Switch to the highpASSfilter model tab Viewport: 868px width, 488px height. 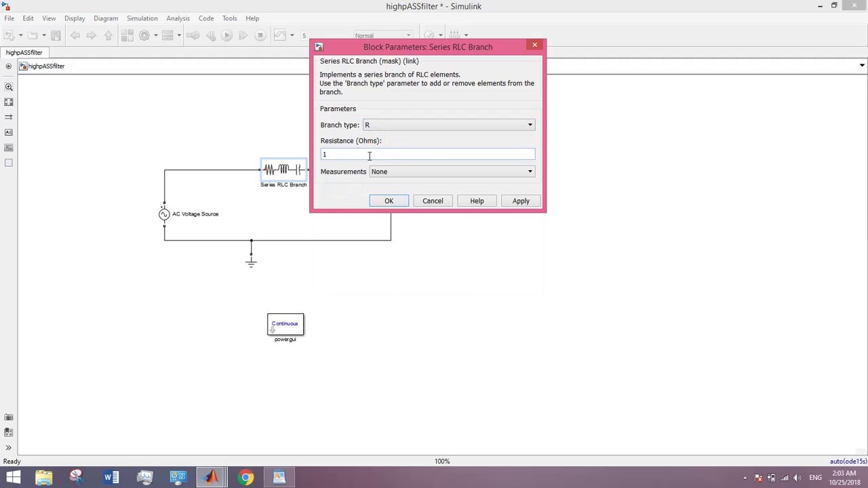pos(24,52)
